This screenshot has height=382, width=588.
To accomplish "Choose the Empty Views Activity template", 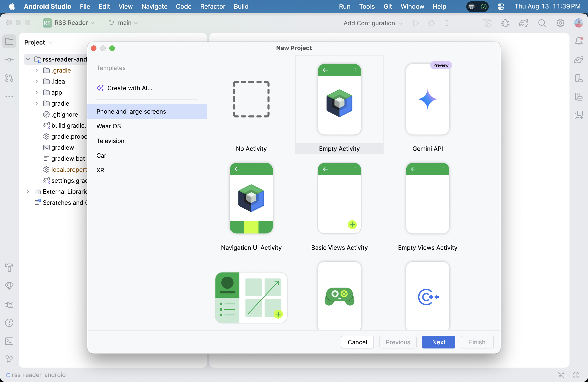I will click(428, 204).
